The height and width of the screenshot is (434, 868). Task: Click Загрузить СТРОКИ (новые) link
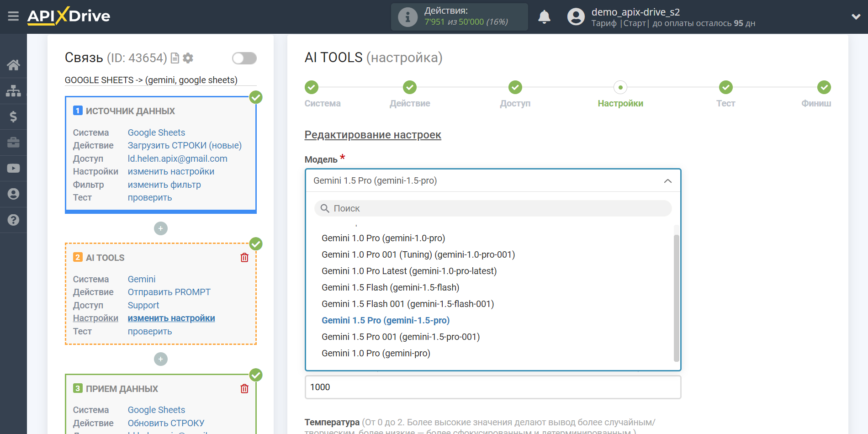click(185, 145)
